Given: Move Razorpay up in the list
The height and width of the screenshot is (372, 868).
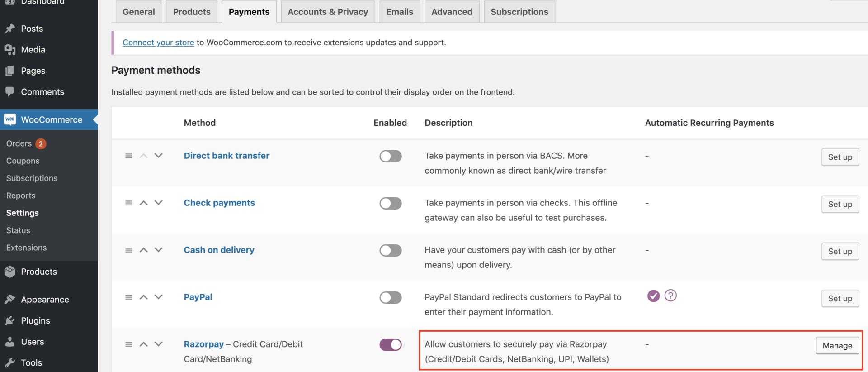Looking at the screenshot, I should coord(143,344).
